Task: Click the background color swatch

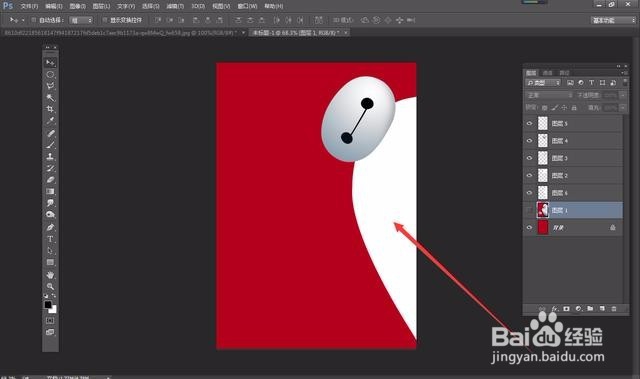Action: click(53, 310)
